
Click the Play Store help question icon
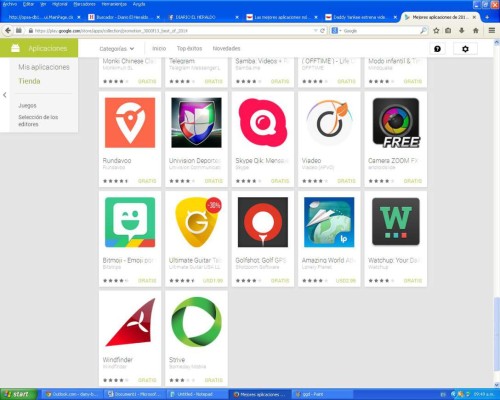[x=437, y=49]
